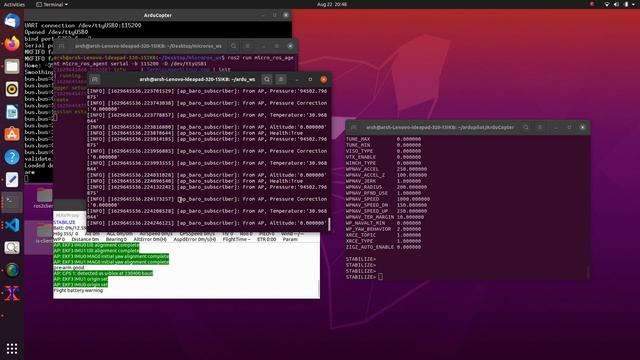Click WPNAV_SPEED_UP parameter line in terminal
The width and height of the screenshot is (640, 360).
tap(387, 211)
